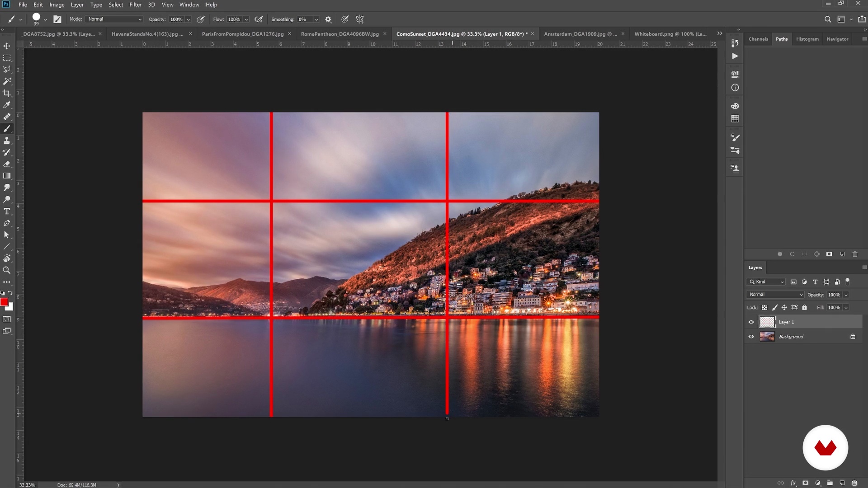Image resolution: width=868 pixels, height=488 pixels.
Task: Open the Whiteboard.png document tab
Action: coord(670,34)
